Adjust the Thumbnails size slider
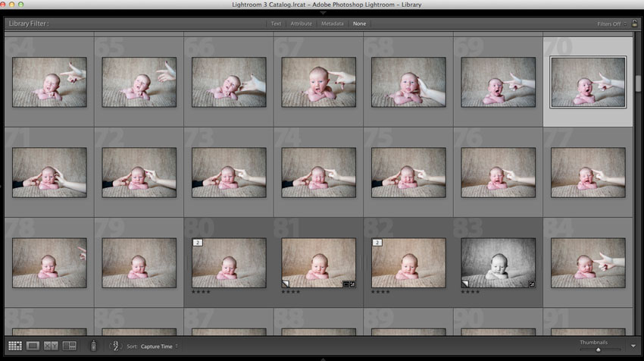 (599, 350)
